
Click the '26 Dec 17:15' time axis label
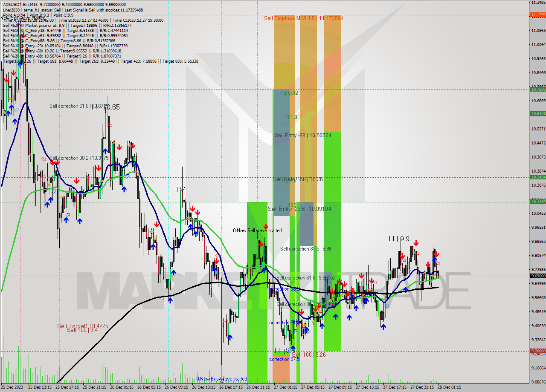point(231,387)
